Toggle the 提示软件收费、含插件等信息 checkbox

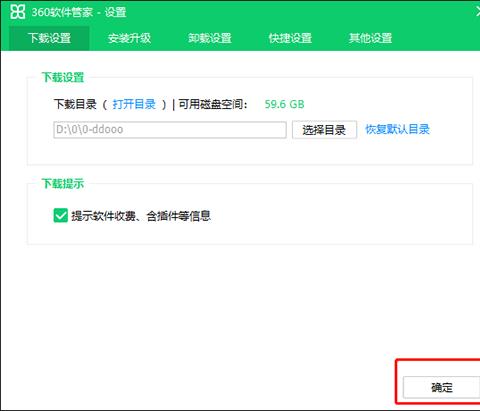(60, 216)
